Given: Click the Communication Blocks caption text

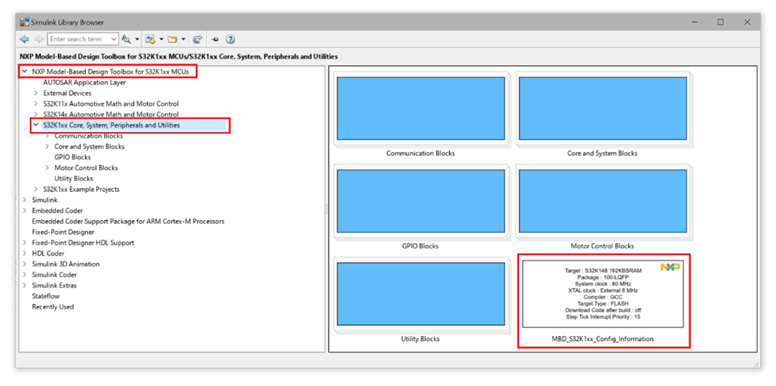Looking at the screenshot, I should 421,153.
